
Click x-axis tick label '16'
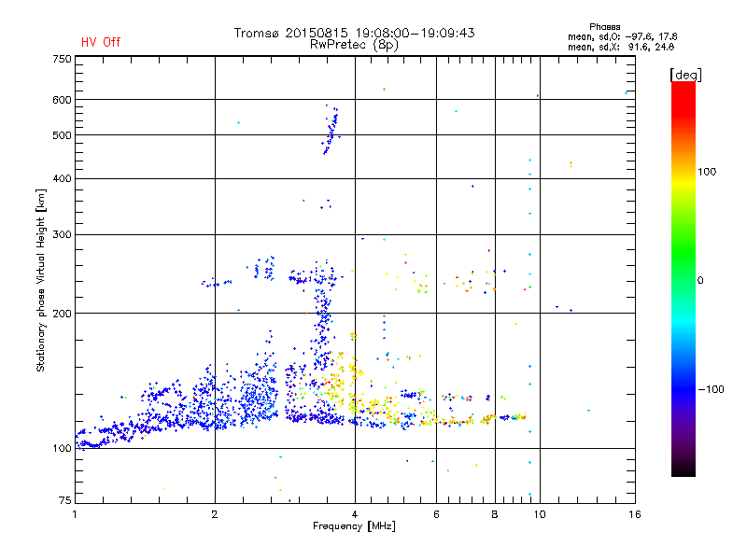635,514
